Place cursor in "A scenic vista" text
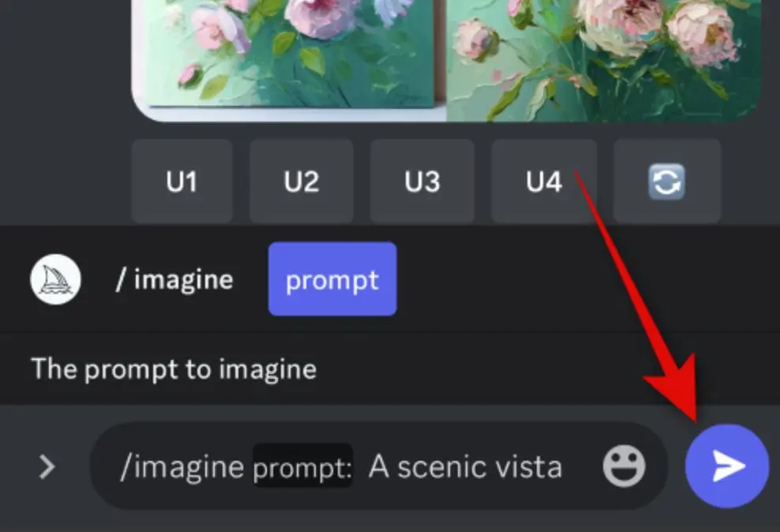Viewport: 780px width, 532px height. point(465,468)
